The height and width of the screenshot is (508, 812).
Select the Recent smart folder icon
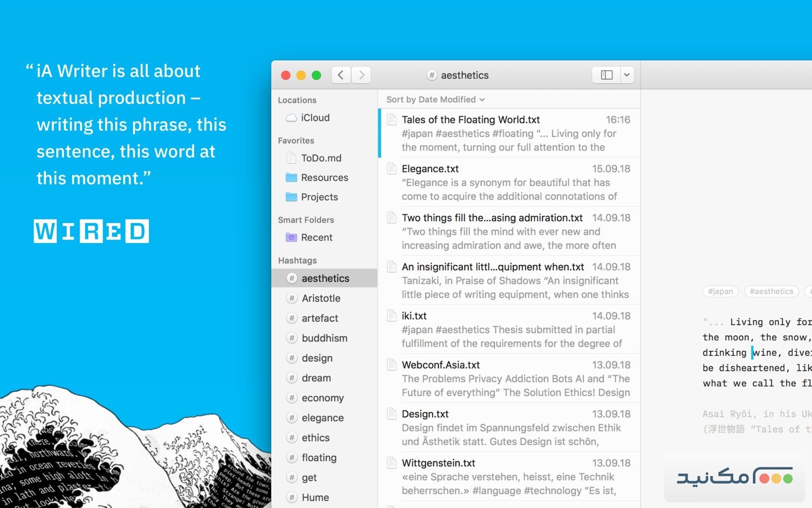click(x=291, y=238)
